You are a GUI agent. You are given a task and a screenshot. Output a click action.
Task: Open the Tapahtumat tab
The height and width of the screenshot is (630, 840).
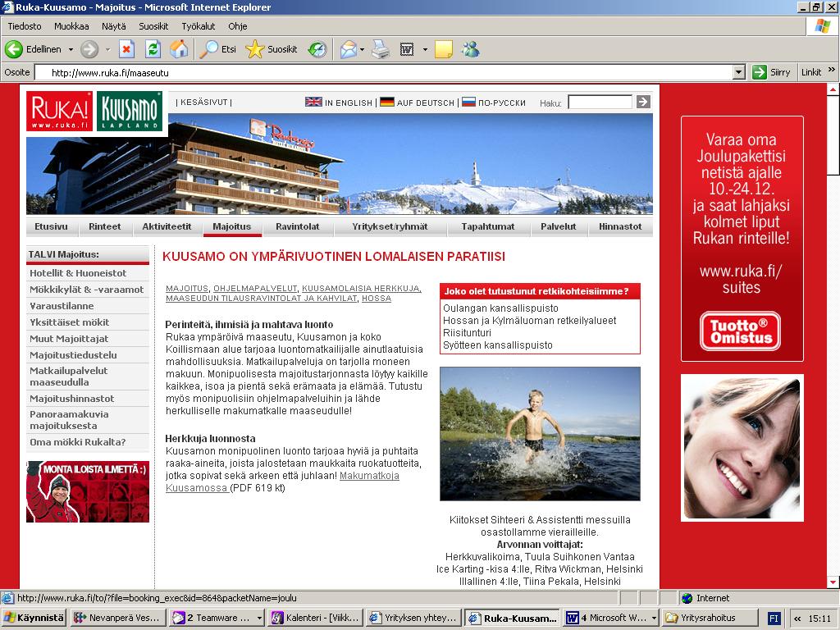click(487, 226)
